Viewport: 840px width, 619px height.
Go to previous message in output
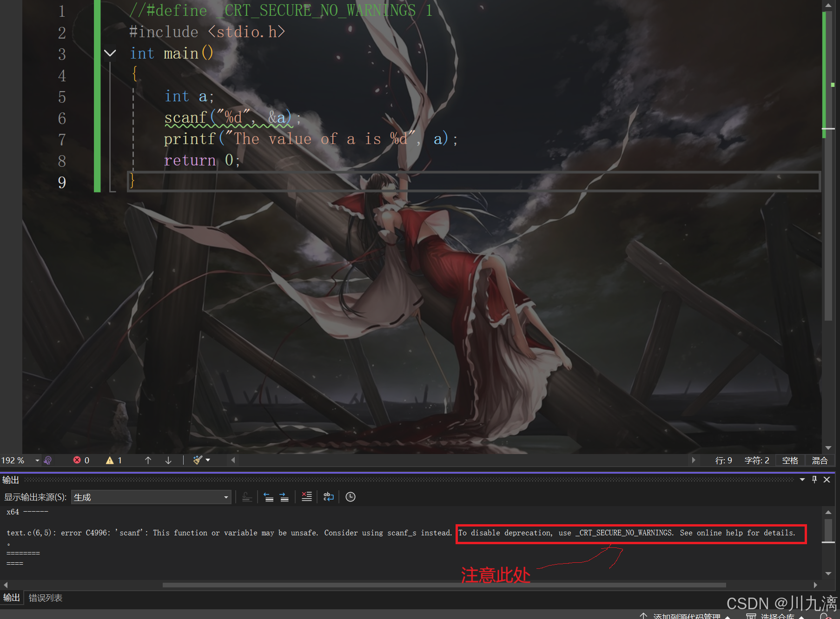tap(269, 497)
